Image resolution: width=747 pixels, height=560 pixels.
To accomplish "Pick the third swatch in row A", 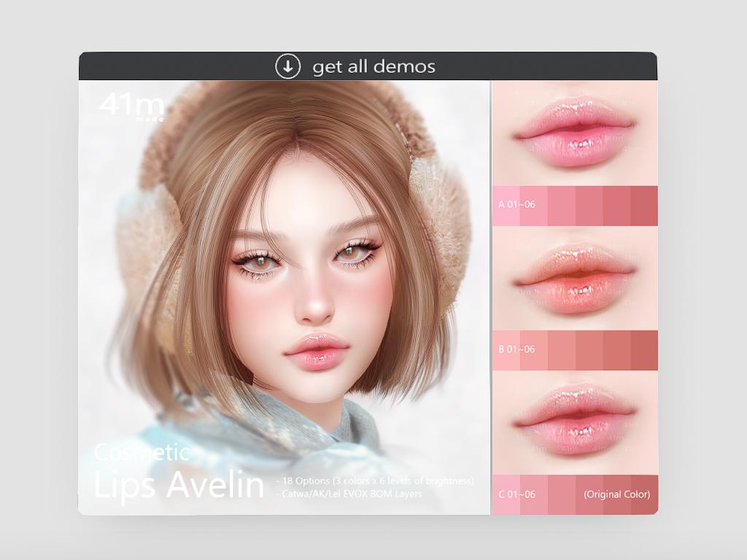I will 561,205.
